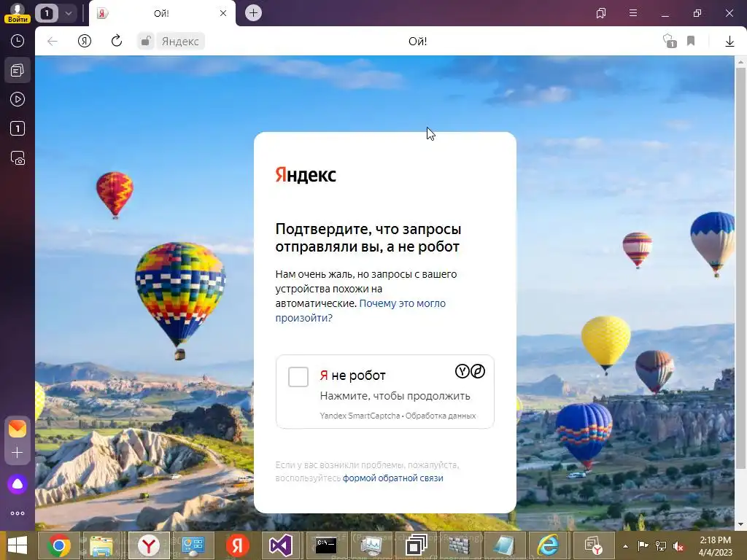
Task: Open the tab groups counter at top
Action: [x=47, y=13]
